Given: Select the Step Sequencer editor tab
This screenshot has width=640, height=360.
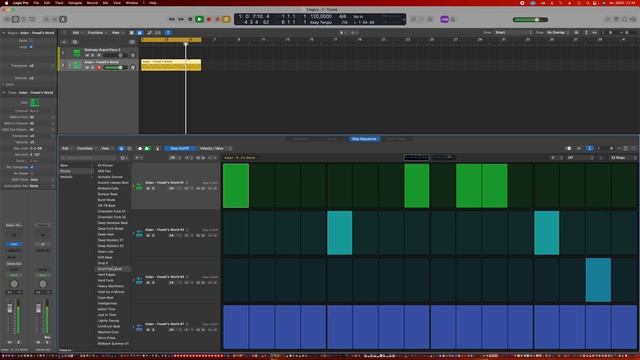Looking at the screenshot, I should click(x=364, y=139).
